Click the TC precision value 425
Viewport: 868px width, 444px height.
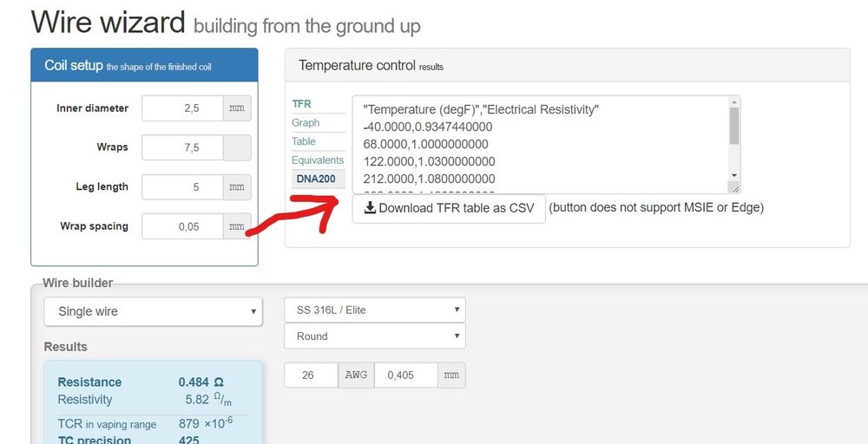click(188, 441)
